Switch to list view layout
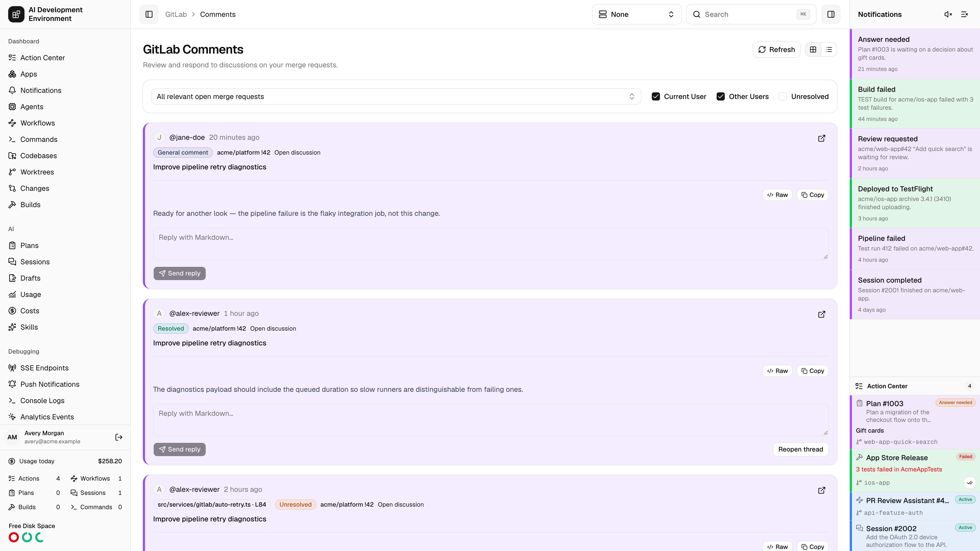Image resolution: width=980 pixels, height=551 pixels. [x=829, y=50]
